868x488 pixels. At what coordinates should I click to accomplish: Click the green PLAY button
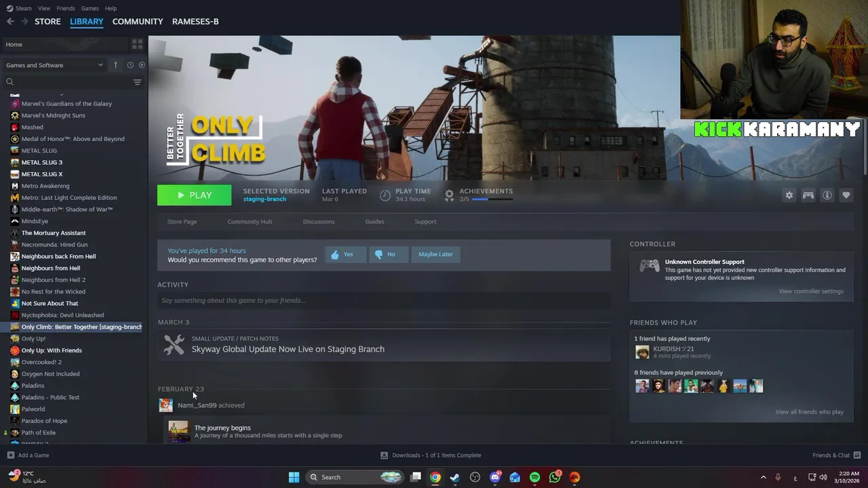(194, 195)
